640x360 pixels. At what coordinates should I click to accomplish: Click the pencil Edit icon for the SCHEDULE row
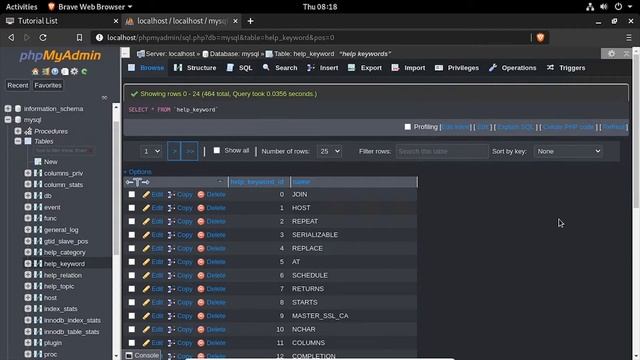click(146, 276)
